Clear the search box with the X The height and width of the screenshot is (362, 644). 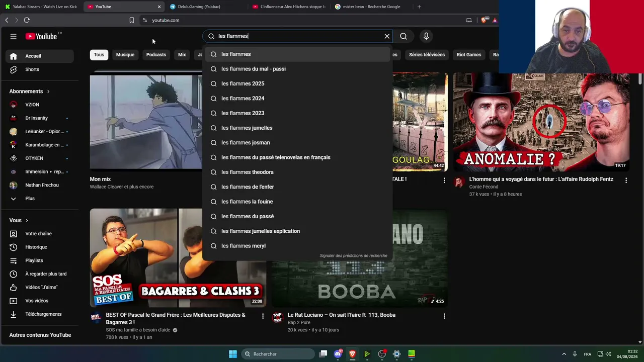point(387,36)
